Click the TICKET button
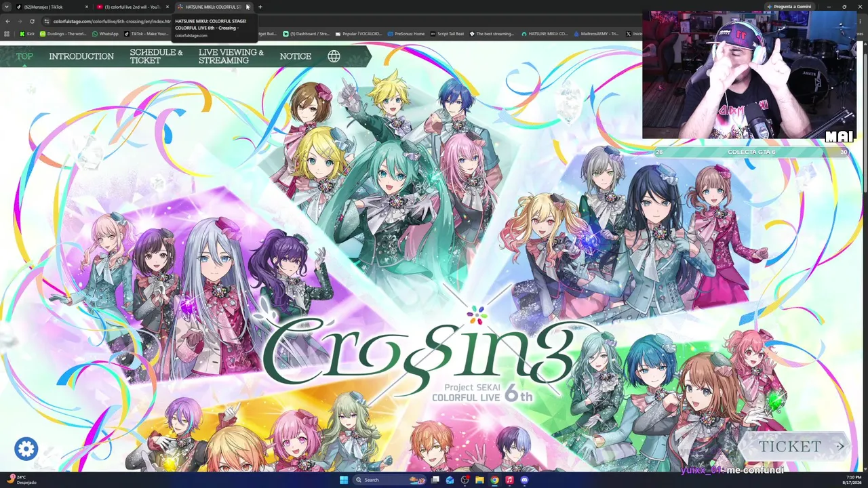The width and height of the screenshot is (868, 488). click(794, 447)
